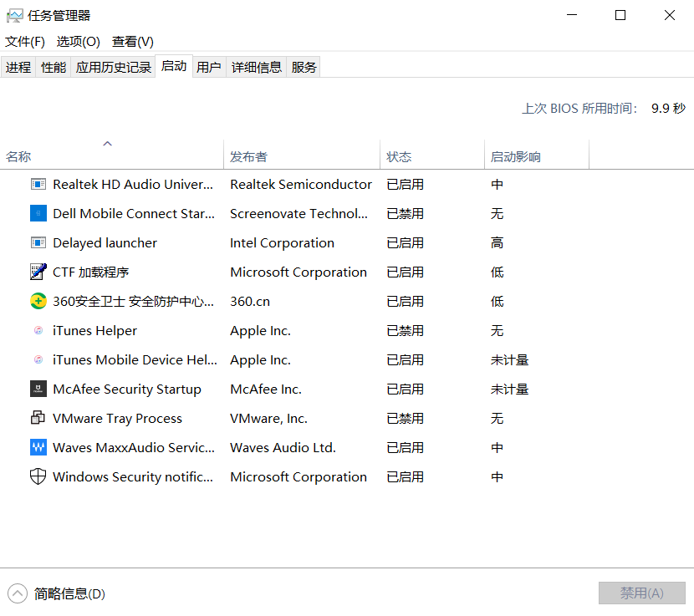Image resolution: width=694 pixels, height=616 pixels.
Task: Select the Realtek HD Audio Univer... name
Action: (133, 184)
